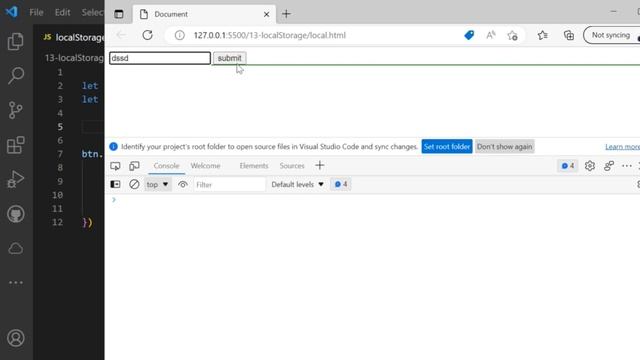Open VS Code Explorer panel icon

[16, 41]
